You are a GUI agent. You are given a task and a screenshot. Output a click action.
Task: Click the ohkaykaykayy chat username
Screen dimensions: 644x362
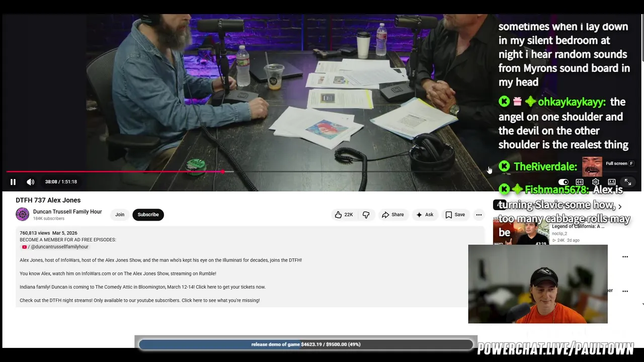coord(572,102)
